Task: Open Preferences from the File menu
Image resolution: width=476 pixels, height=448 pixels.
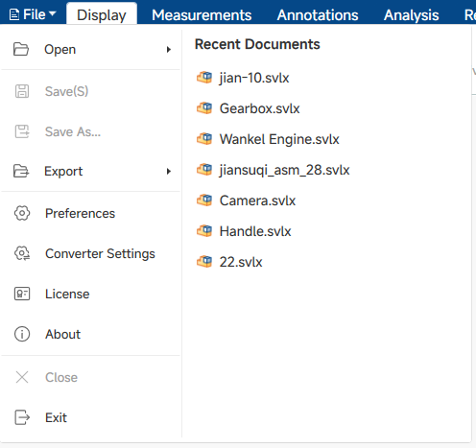Action: (x=91, y=213)
